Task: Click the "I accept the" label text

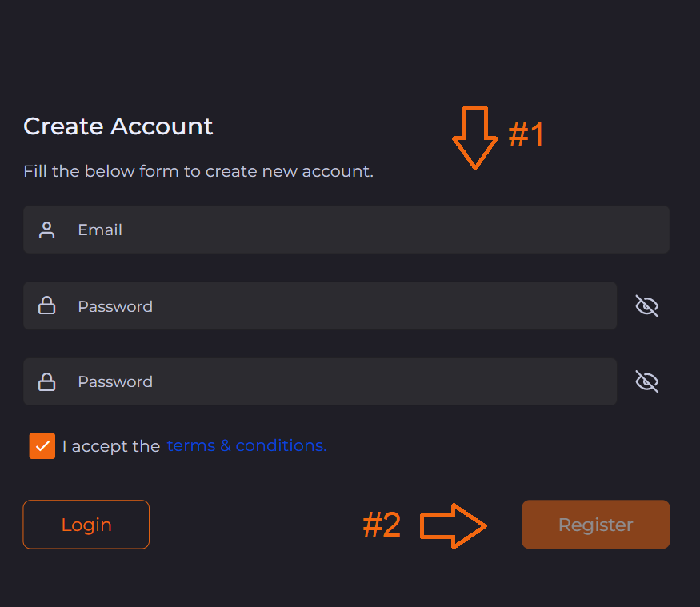Action: pyautogui.click(x=111, y=446)
